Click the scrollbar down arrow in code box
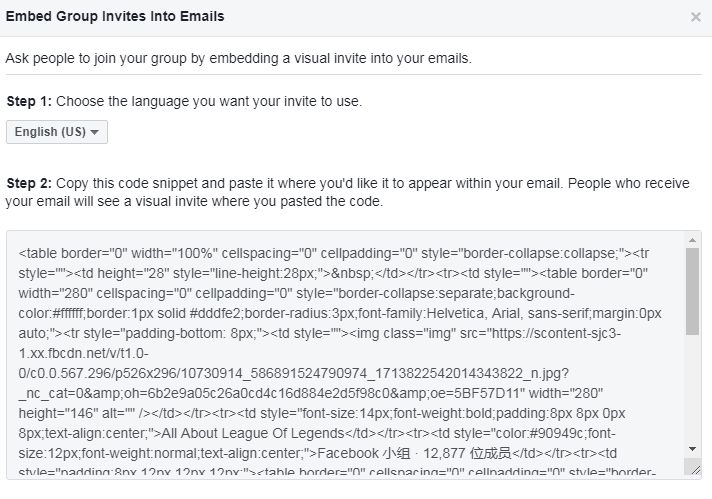712x499 pixels. [692, 449]
